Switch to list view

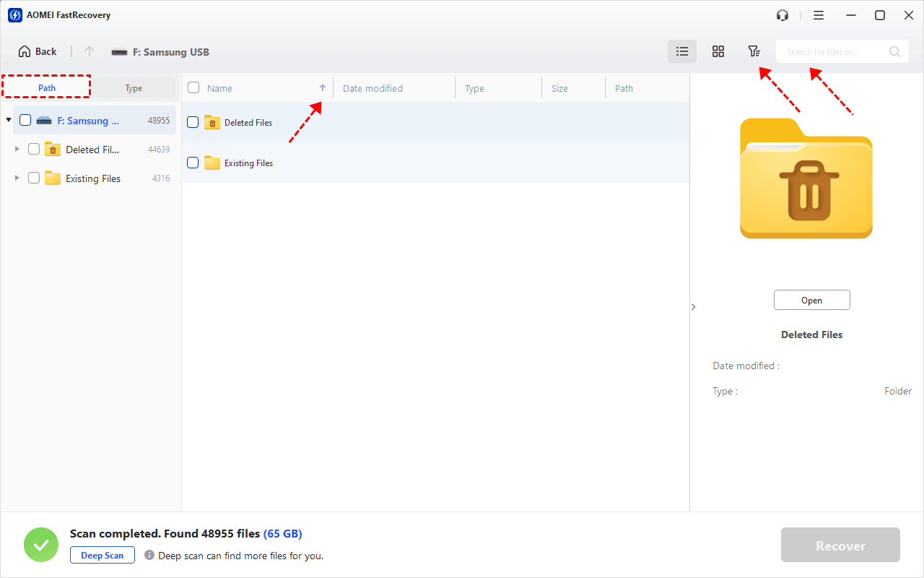682,51
